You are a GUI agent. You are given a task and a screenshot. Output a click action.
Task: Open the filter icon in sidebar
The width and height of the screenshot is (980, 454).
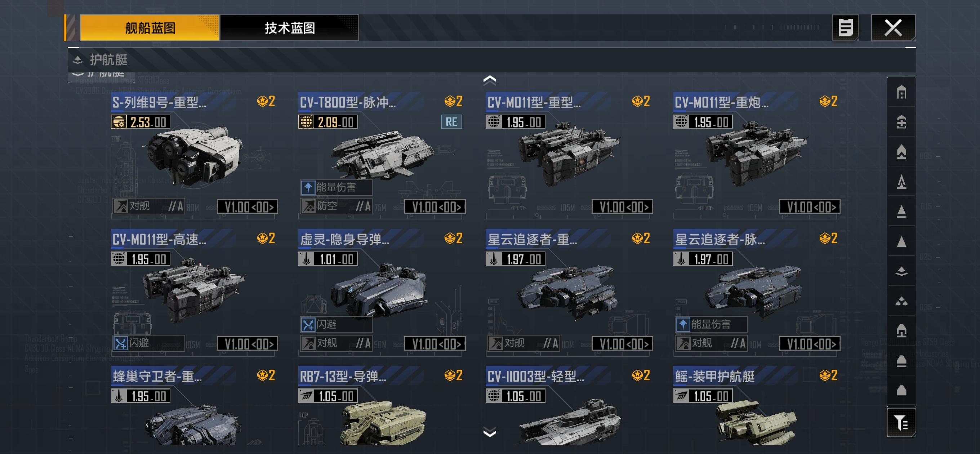(x=901, y=422)
